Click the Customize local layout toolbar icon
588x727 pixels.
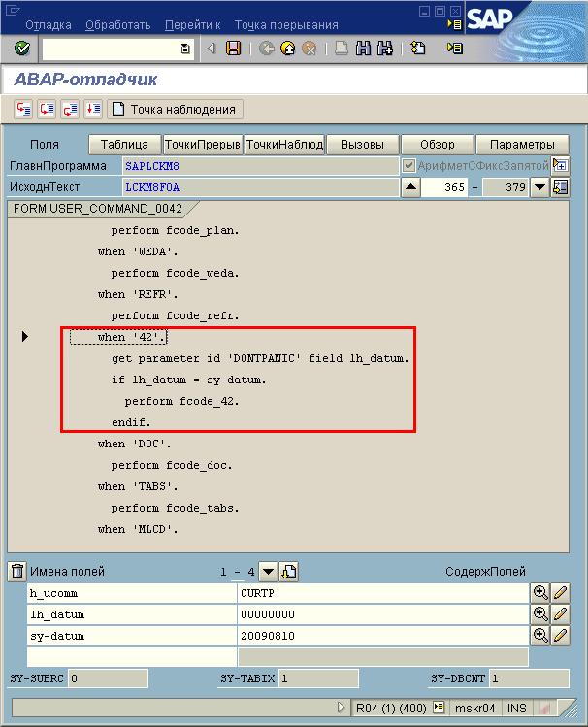click(454, 49)
